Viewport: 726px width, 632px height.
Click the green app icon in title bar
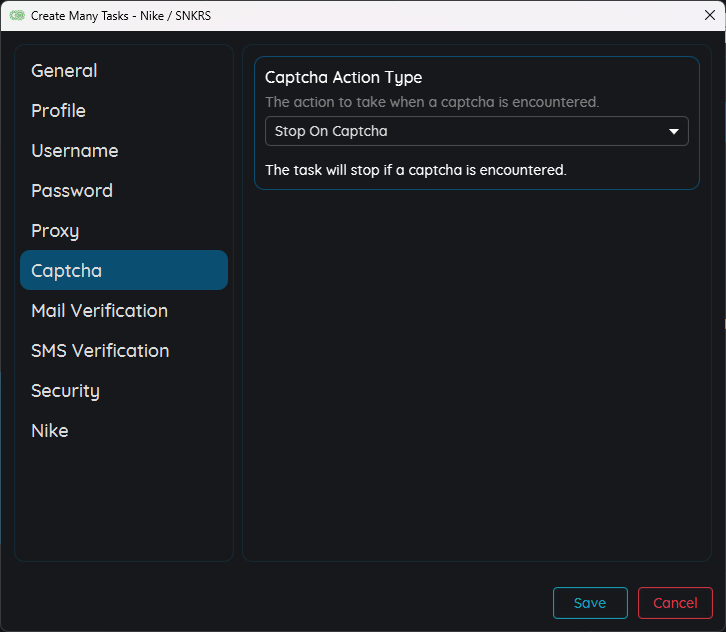tap(16, 16)
